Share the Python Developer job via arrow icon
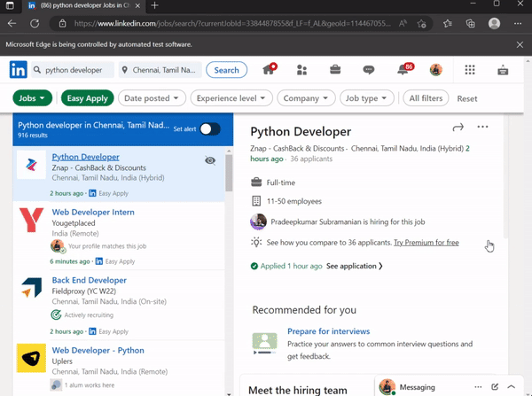532x396 pixels. pos(458,128)
